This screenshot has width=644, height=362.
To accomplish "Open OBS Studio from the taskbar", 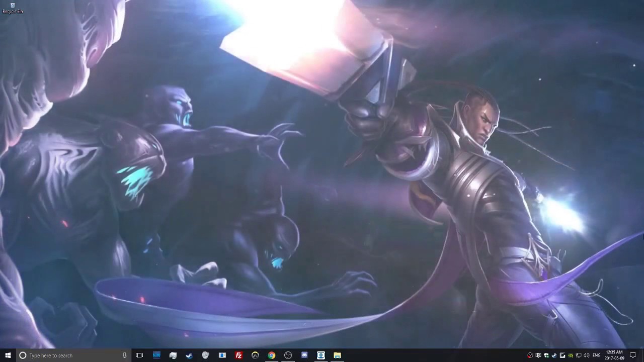I will point(288,355).
